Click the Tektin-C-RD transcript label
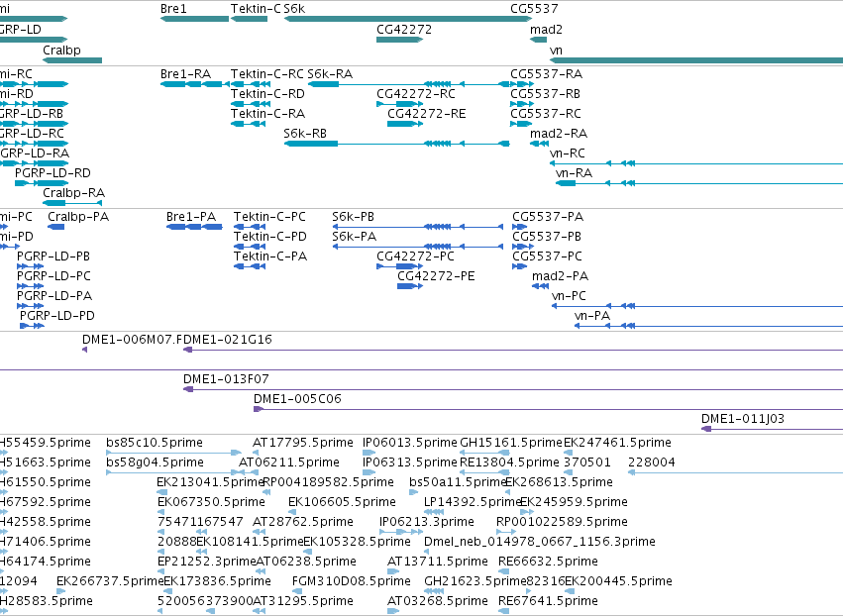This screenshot has height=616, width=843. click(x=267, y=93)
